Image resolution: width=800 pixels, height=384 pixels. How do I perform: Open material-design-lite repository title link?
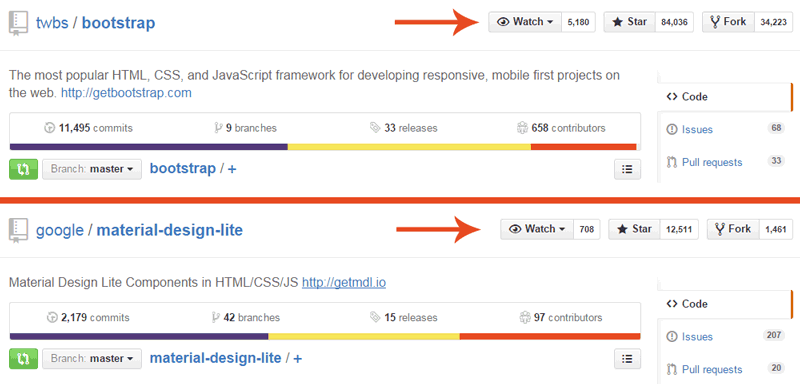(x=170, y=231)
